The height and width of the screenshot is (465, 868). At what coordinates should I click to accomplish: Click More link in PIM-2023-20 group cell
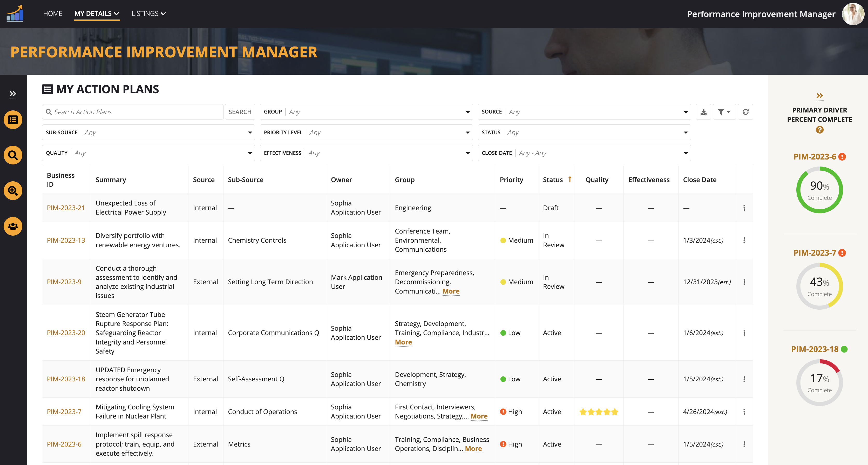(x=403, y=342)
